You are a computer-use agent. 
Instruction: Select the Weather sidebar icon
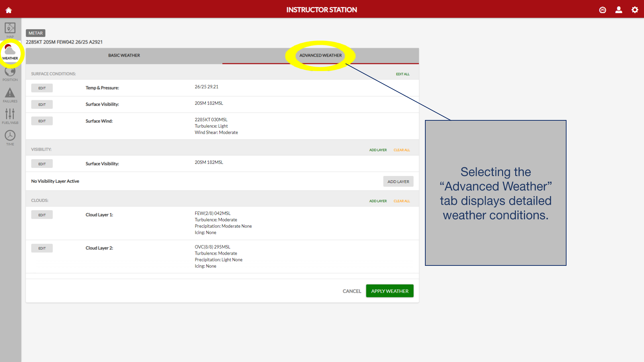pyautogui.click(x=10, y=52)
